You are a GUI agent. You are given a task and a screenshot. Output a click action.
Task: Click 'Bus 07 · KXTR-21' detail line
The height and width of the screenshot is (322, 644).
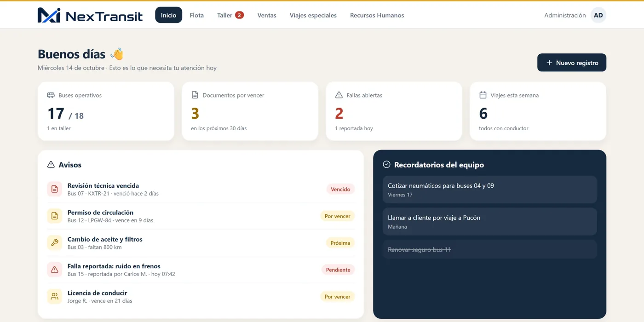point(113,194)
